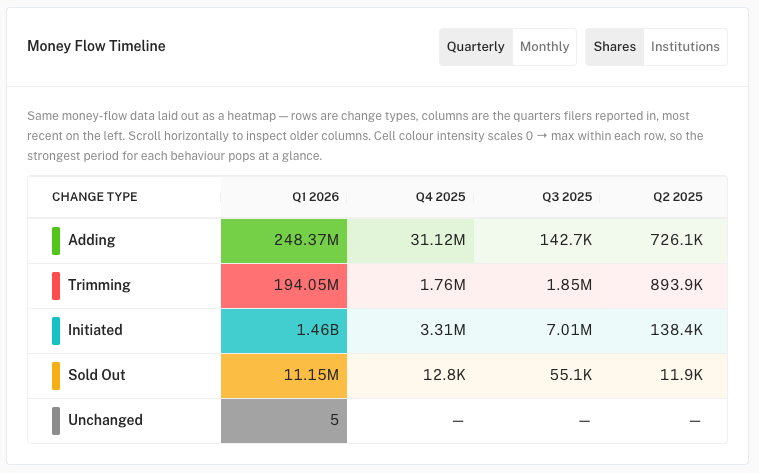Click the Q1 2026 column header
The width and height of the screenshot is (759, 473).
(x=284, y=197)
